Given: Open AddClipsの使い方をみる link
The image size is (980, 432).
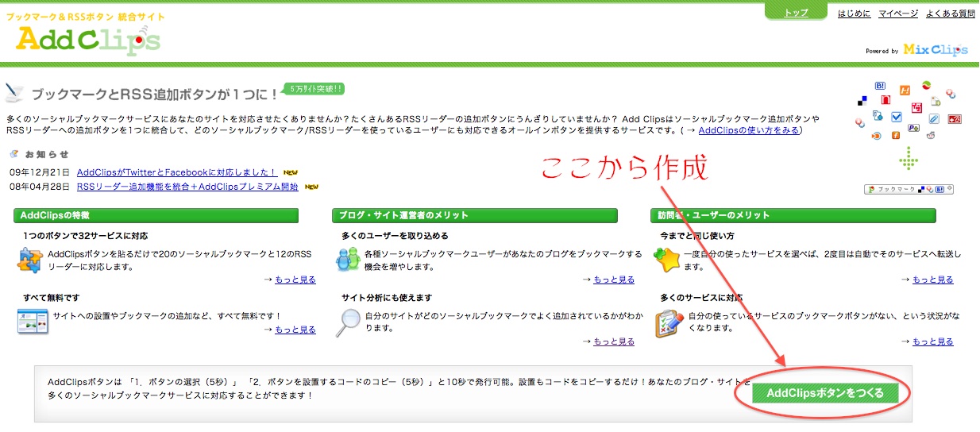Looking at the screenshot, I should (x=749, y=130).
